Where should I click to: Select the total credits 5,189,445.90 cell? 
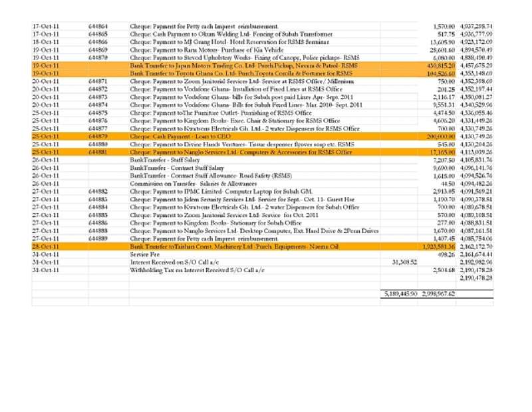pyautogui.click(x=401, y=294)
